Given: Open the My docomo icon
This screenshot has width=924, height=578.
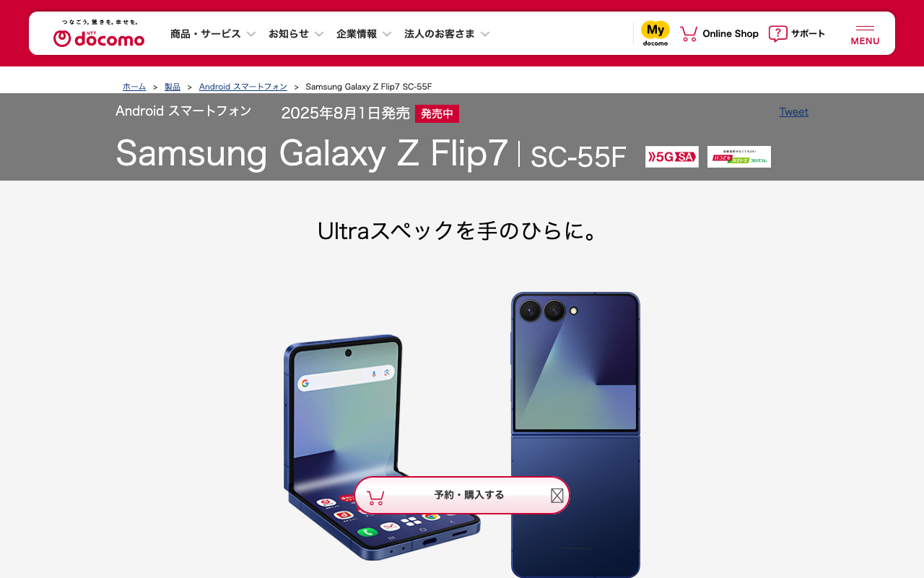Looking at the screenshot, I should pos(655,33).
